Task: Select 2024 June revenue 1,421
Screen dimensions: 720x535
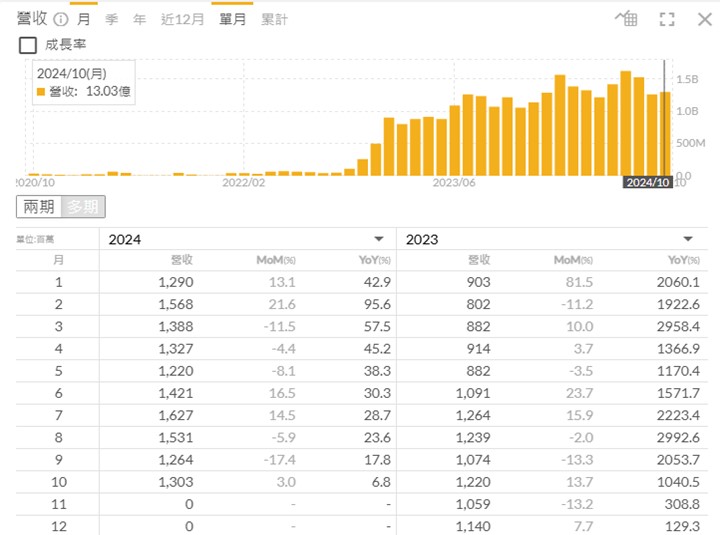Action: click(176, 393)
